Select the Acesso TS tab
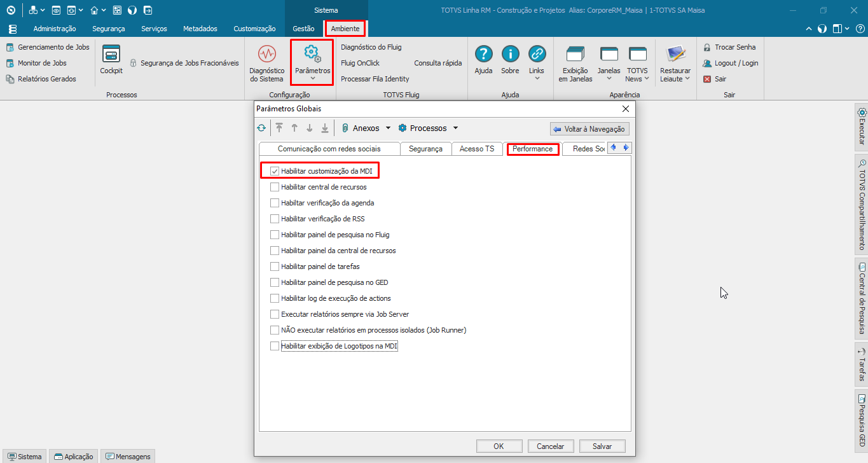Screen dimensions: 868x463 [477, 149]
